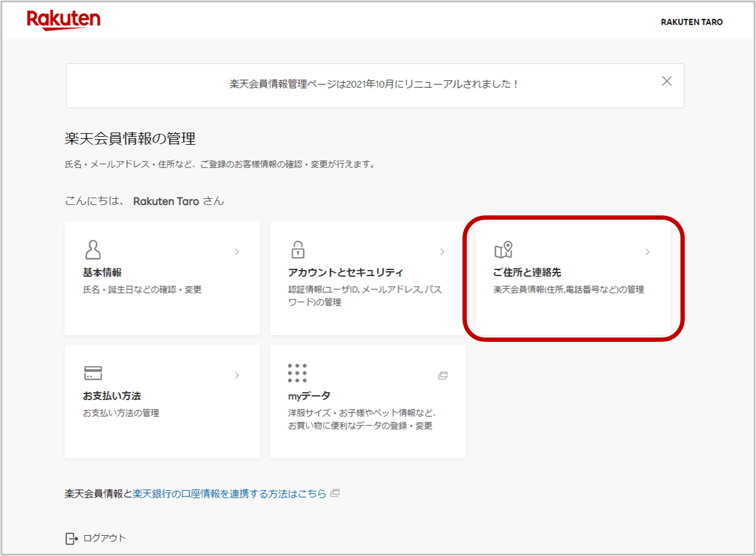Open the myデータ card
The width and height of the screenshot is (756, 556).
(367, 402)
